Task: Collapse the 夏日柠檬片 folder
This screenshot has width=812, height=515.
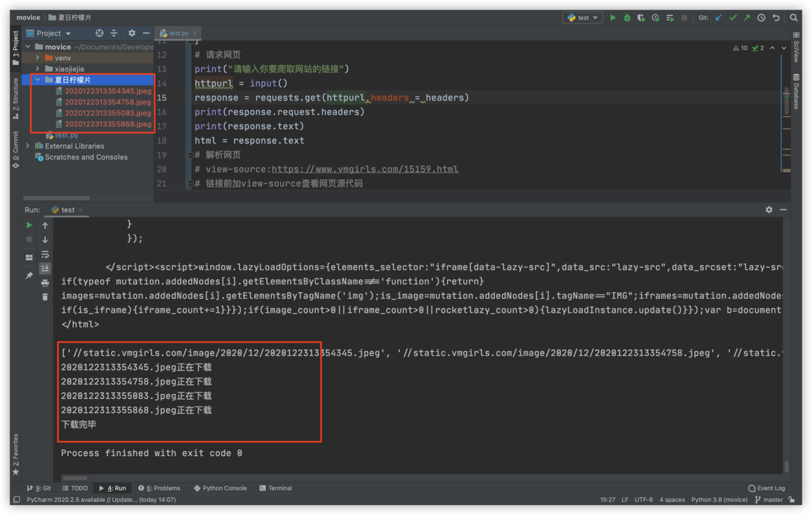Action: (x=38, y=79)
